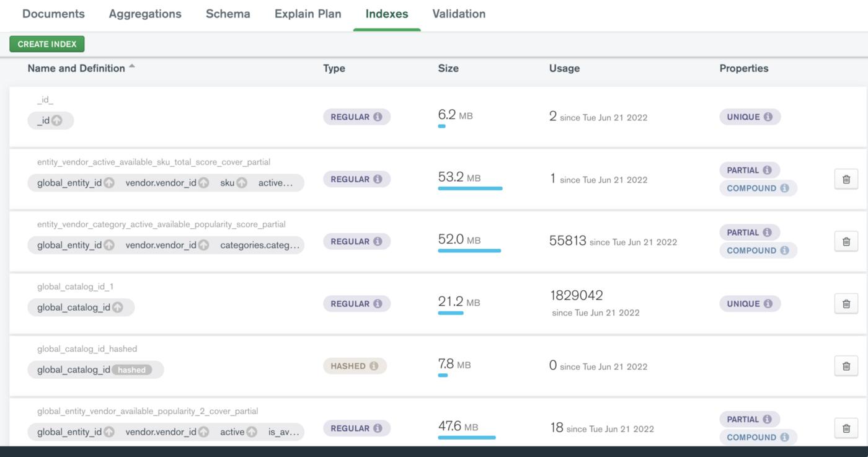868x457 pixels.
Task: Sort indexes by Size column header
Action: point(448,68)
